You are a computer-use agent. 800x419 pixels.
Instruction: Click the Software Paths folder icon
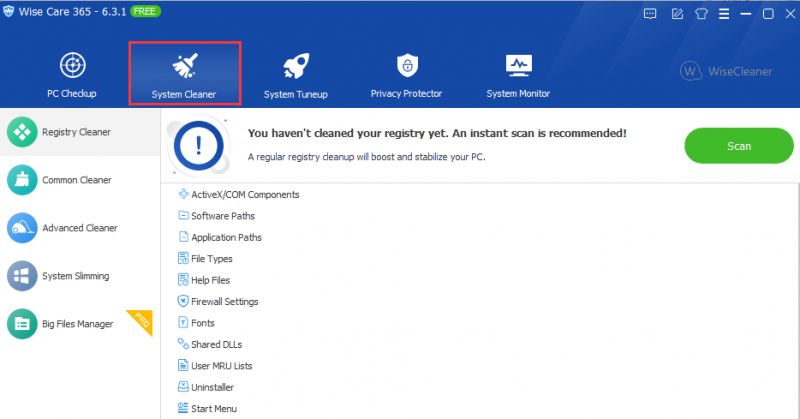click(x=183, y=215)
